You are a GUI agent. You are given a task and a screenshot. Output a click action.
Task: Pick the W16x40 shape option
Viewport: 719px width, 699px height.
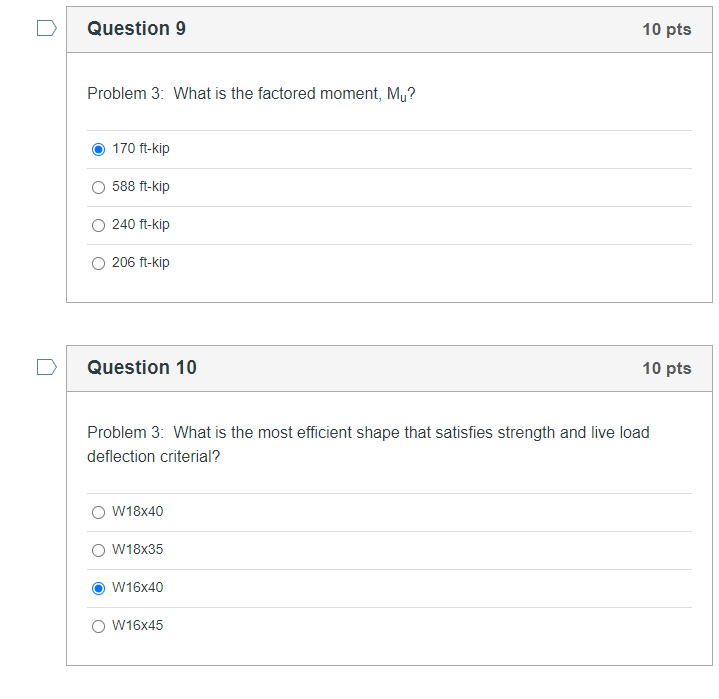(x=98, y=588)
